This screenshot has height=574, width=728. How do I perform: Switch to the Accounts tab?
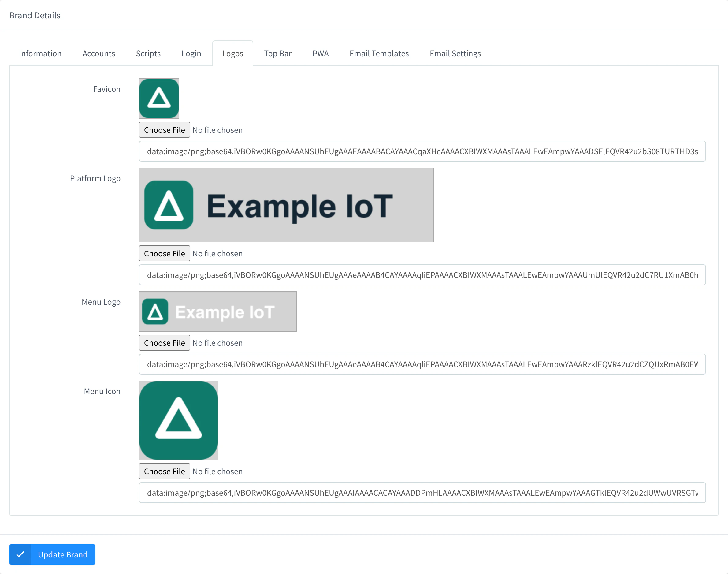tap(99, 54)
